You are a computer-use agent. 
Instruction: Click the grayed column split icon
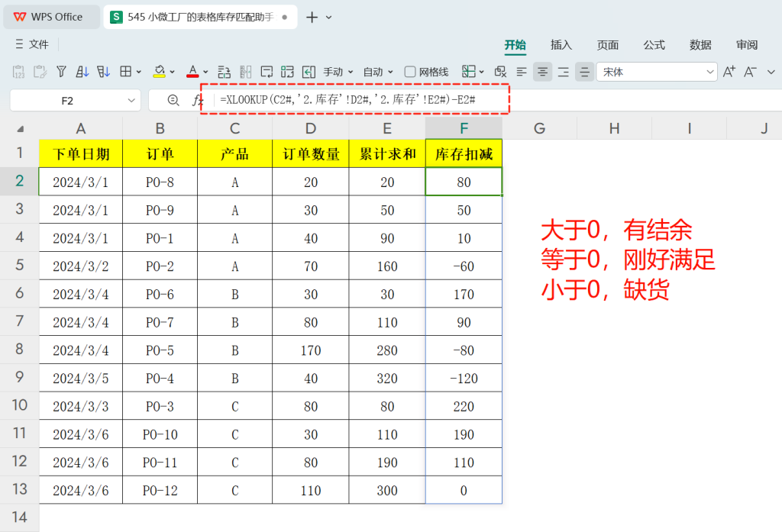(245, 72)
